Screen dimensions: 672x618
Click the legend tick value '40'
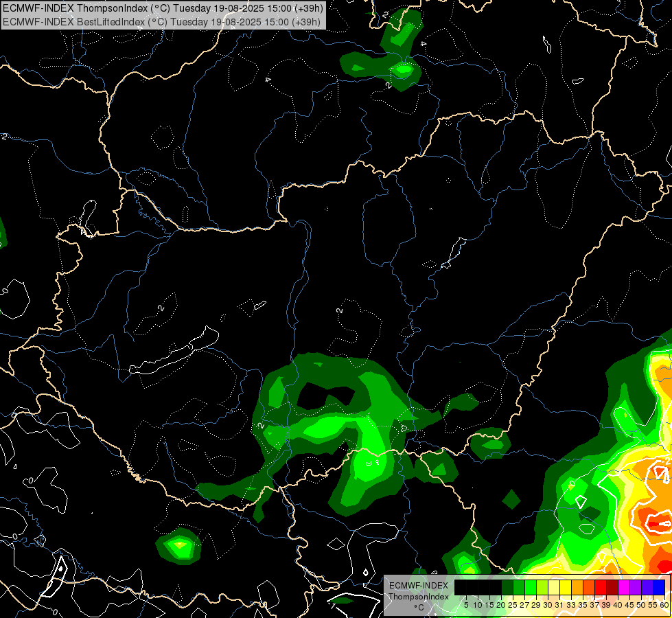pos(618,605)
